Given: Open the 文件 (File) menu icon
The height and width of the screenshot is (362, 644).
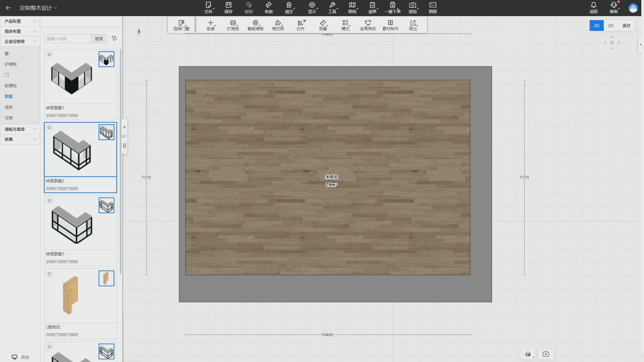Looking at the screenshot, I should point(208,7).
